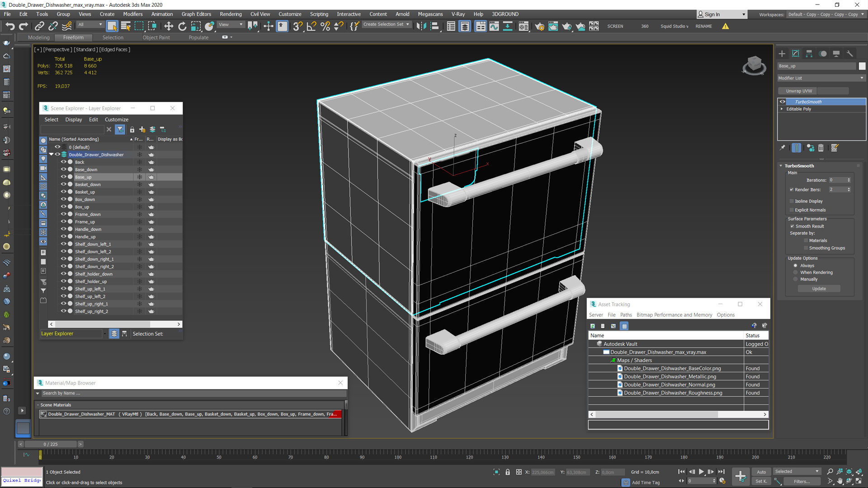Enable the Explicit Normals checkbox
Screen dimensions: 868x488
[x=792, y=210]
